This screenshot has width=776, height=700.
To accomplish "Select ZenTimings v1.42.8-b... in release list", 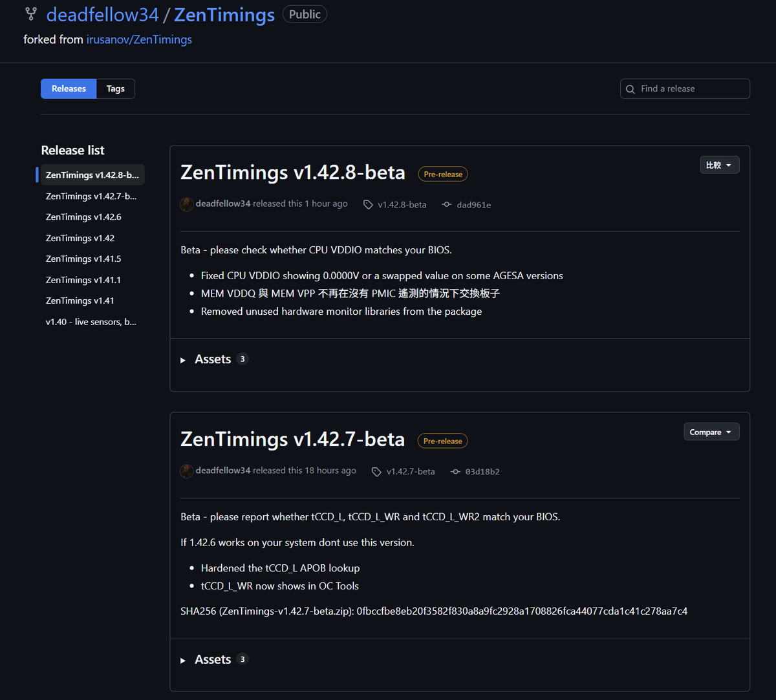I will coord(92,175).
